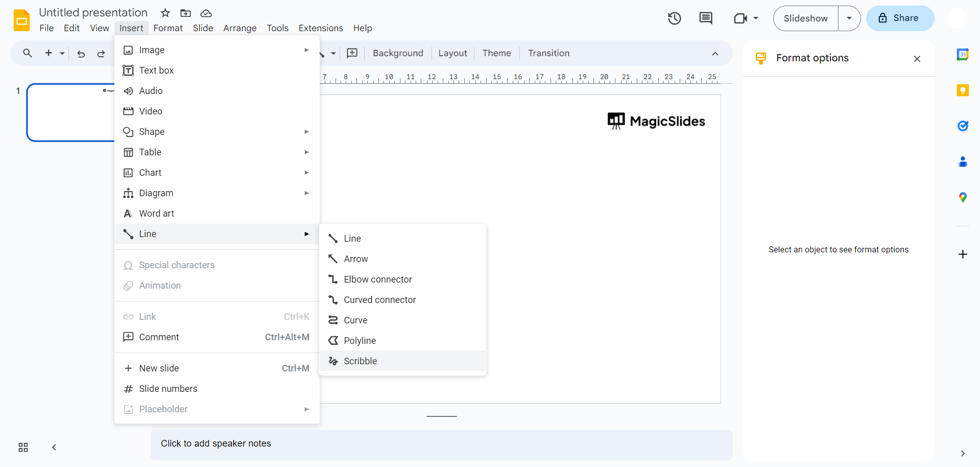Select the Scribble line tool

tap(360, 361)
